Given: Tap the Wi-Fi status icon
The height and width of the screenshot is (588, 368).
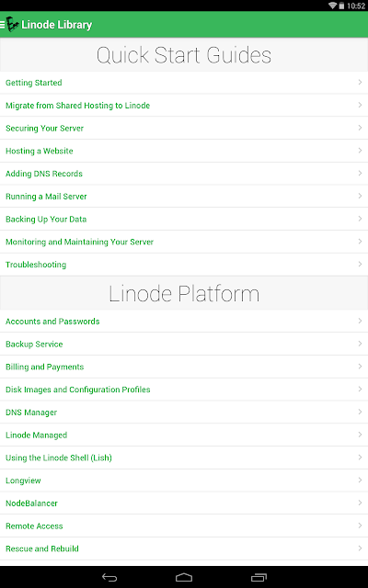Looking at the screenshot, I should (332, 6).
